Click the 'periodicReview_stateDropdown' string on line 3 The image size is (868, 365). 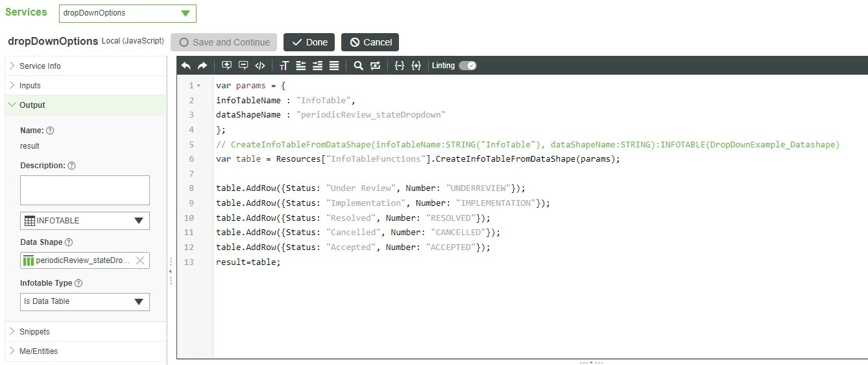point(371,115)
